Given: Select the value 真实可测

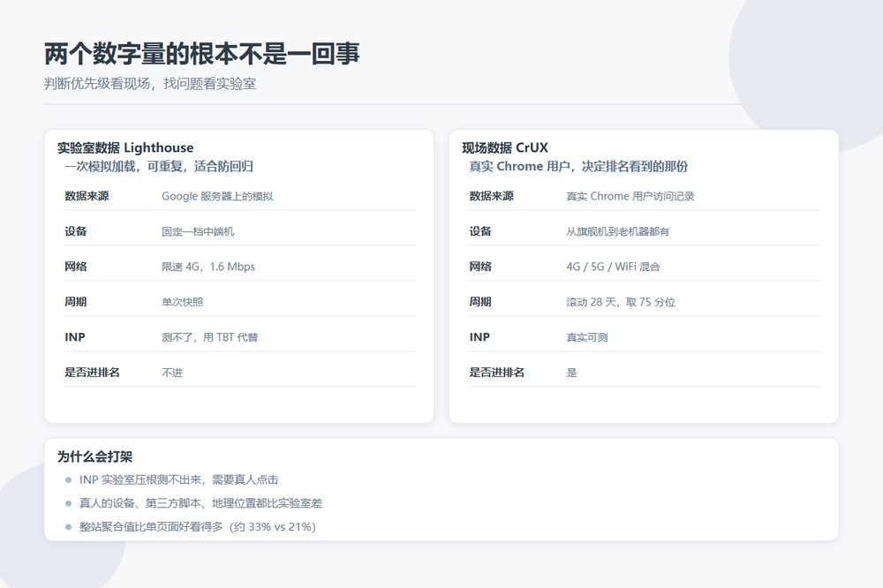Looking at the screenshot, I should (x=587, y=336).
